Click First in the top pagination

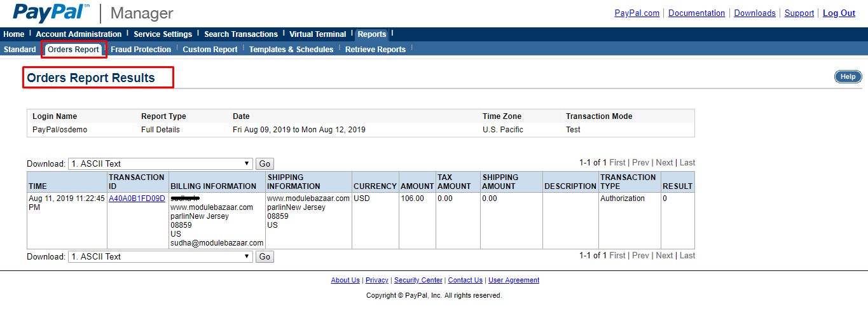pos(617,163)
